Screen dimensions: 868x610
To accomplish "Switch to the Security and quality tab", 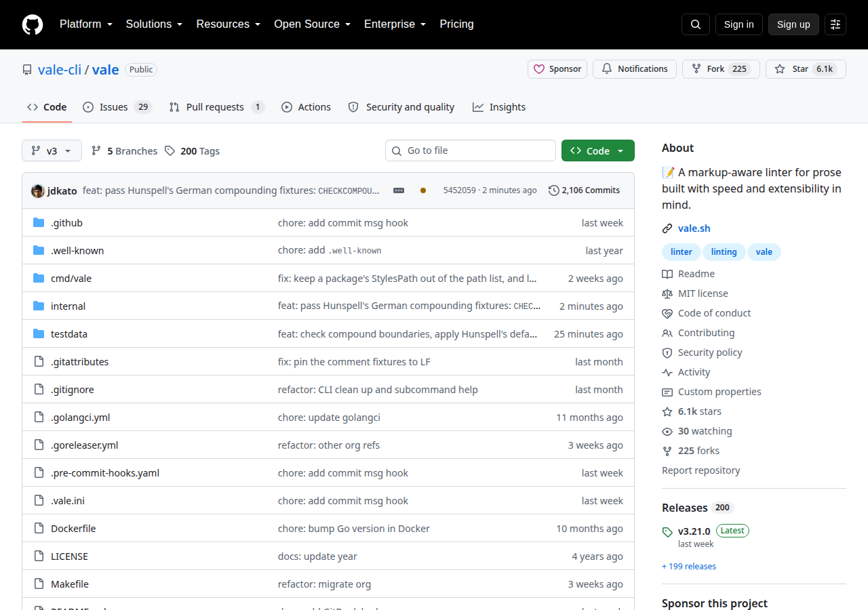I will tap(401, 107).
